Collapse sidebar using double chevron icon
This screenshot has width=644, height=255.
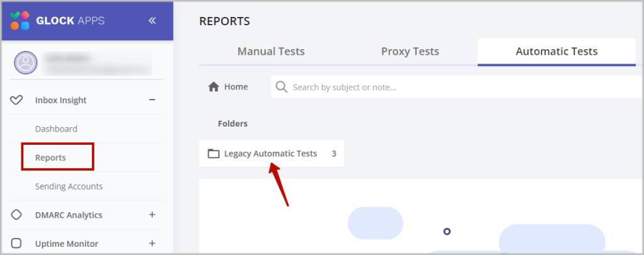(x=152, y=21)
